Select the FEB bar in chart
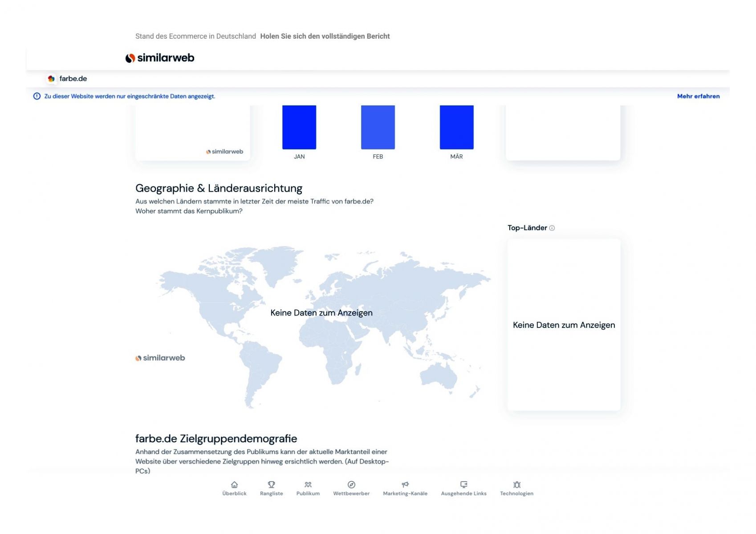 [378, 127]
